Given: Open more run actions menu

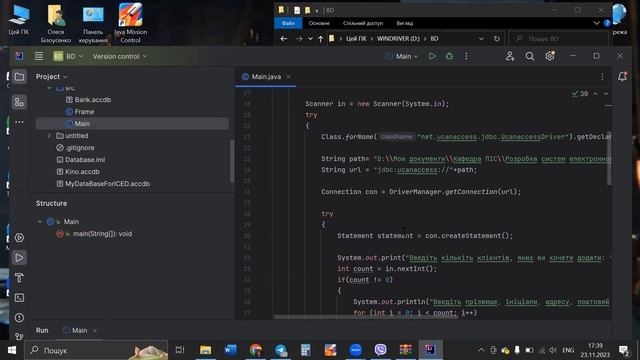Looking at the screenshot, I should (466, 56).
